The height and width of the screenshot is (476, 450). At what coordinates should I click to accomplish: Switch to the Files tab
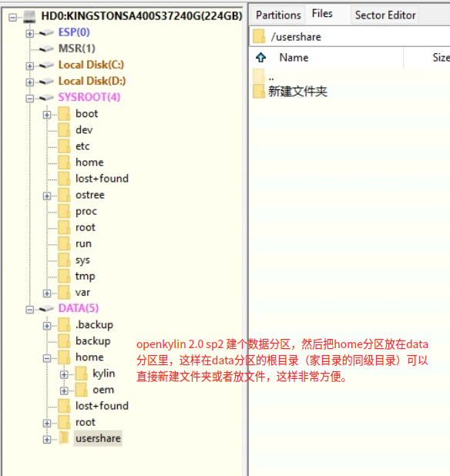coord(322,14)
